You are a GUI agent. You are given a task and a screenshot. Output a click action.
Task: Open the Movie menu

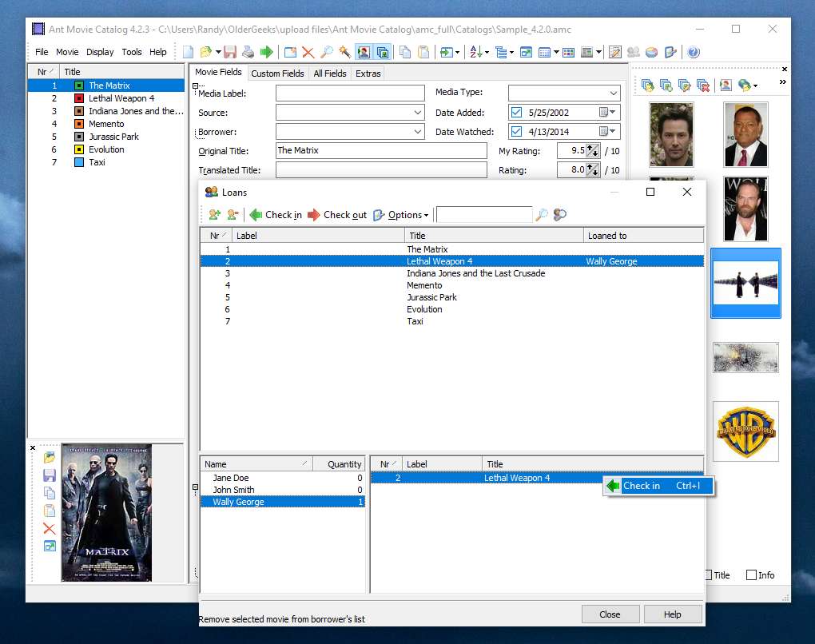(67, 52)
